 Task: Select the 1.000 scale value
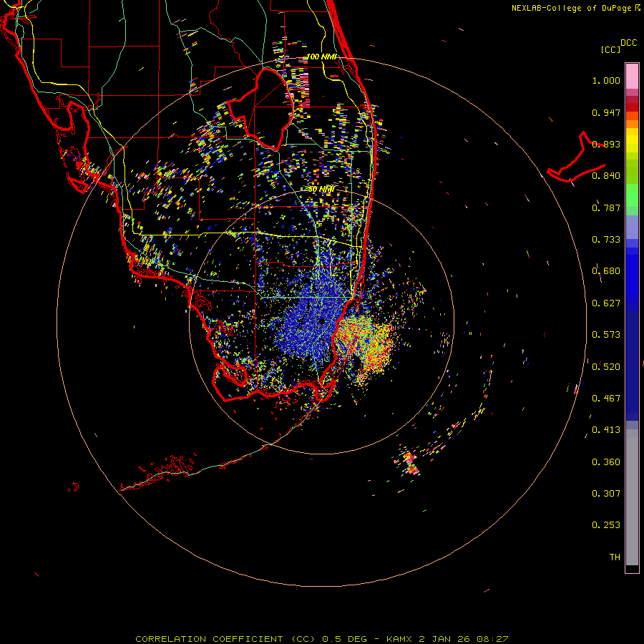pos(606,80)
